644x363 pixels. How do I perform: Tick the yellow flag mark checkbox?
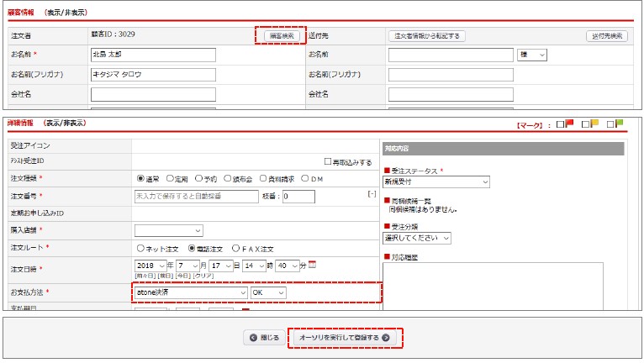click(585, 124)
